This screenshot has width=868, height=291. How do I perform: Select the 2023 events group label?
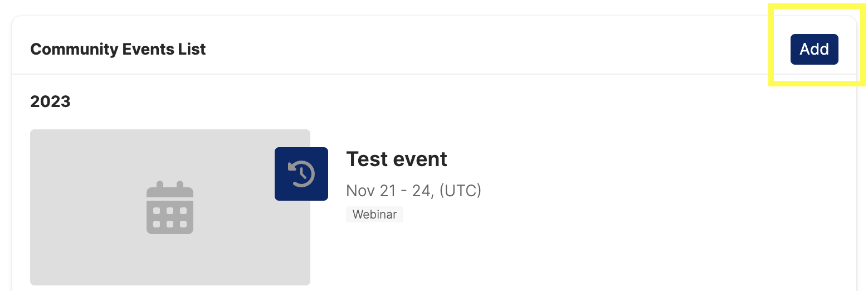click(50, 101)
